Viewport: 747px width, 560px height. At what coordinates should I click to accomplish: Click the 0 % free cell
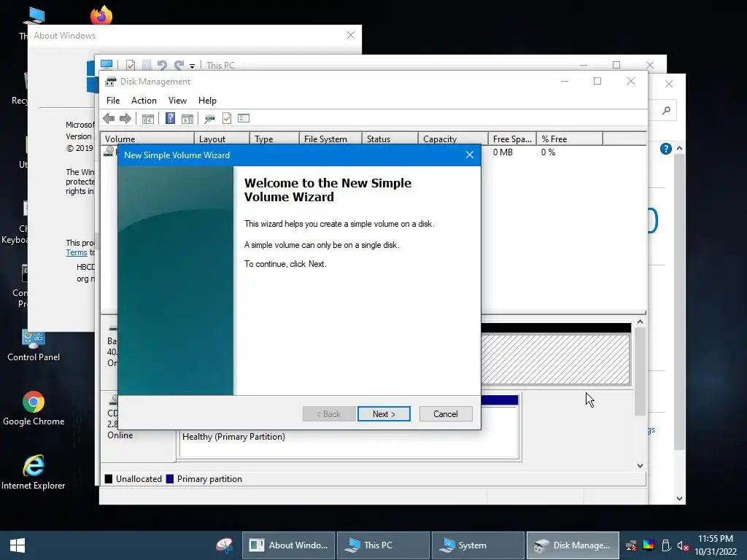tap(549, 152)
